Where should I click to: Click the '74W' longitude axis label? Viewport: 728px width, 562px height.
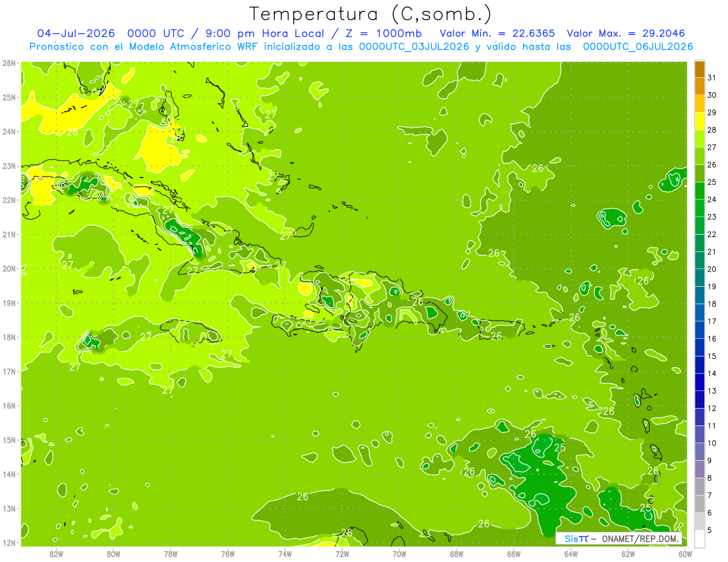click(x=285, y=554)
